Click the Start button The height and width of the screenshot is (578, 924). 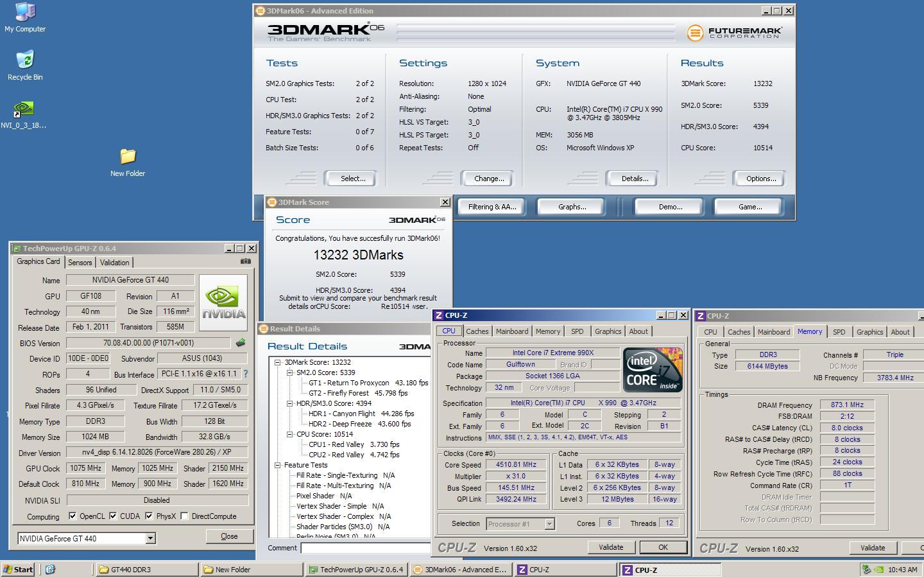(18, 570)
